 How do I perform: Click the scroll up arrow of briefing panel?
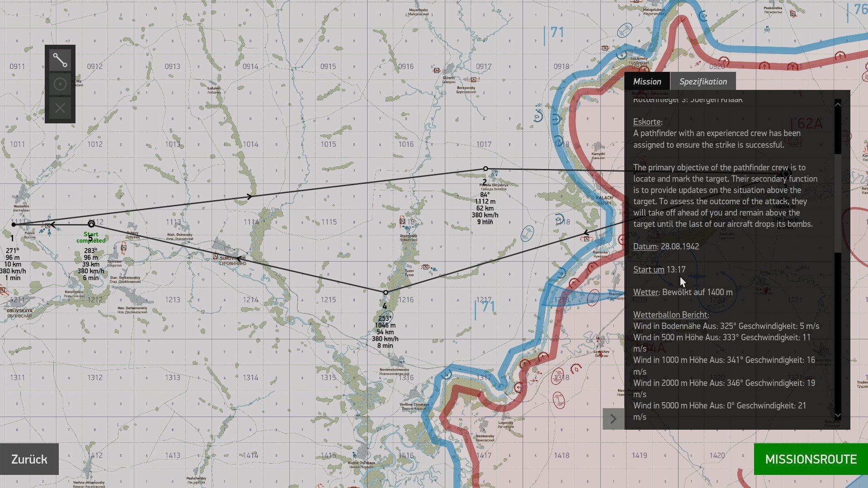tap(838, 104)
